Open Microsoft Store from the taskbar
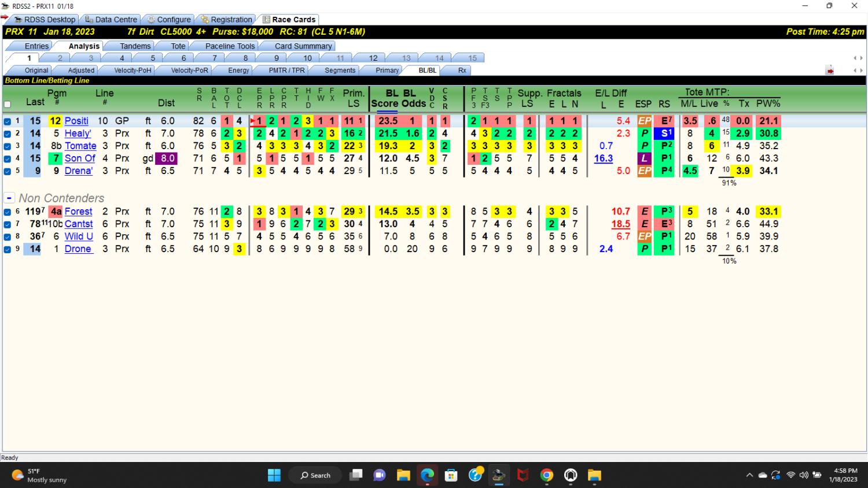868x488 pixels. (451, 475)
